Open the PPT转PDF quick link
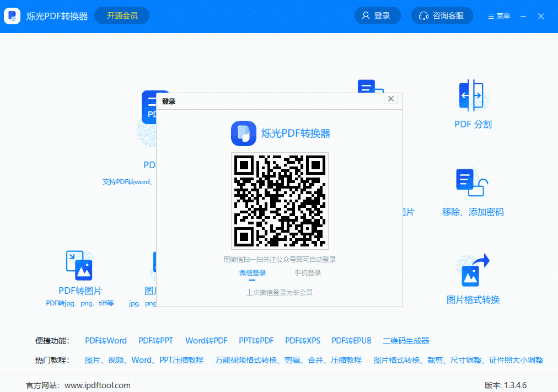This screenshot has height=392, width=558. tap(256, 341)
